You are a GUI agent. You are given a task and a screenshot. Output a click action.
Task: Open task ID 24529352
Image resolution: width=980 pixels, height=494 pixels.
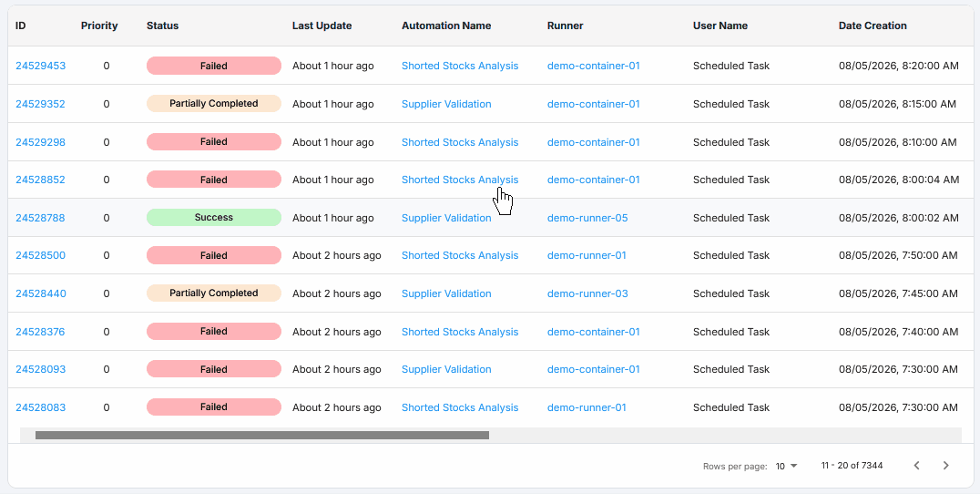[x=41, y=104]
